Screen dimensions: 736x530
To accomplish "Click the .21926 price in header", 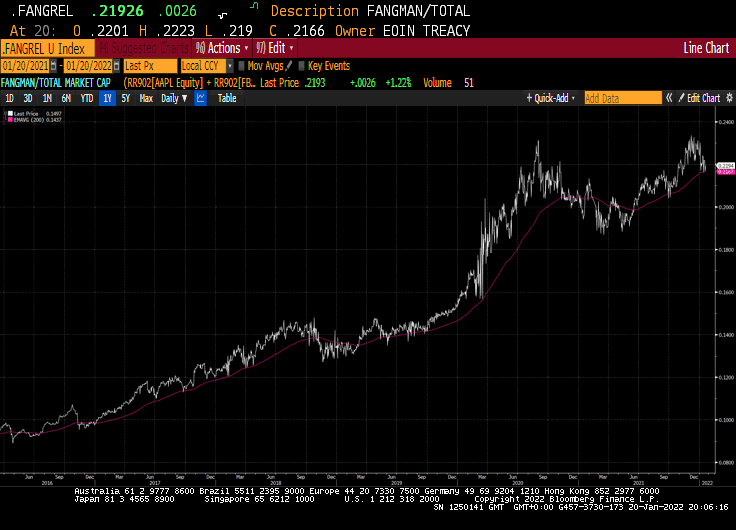I will point(118,11).
